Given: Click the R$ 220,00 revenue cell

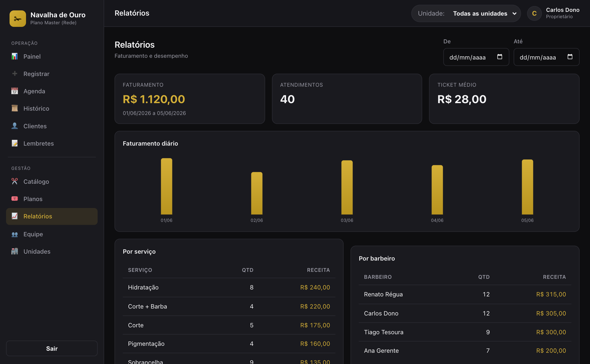Looking at the screenshot, I should pyautogui.click(x=315, y=306).
